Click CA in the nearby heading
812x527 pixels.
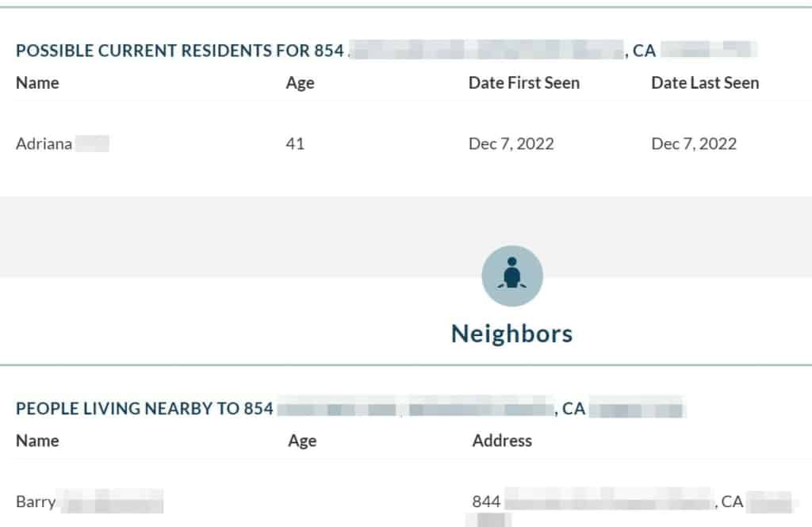pos(574,408)
